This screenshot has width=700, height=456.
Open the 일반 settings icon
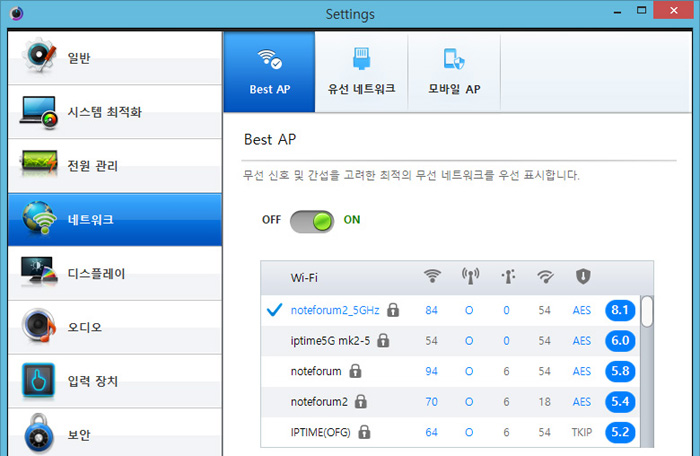[x=39, y=56]
